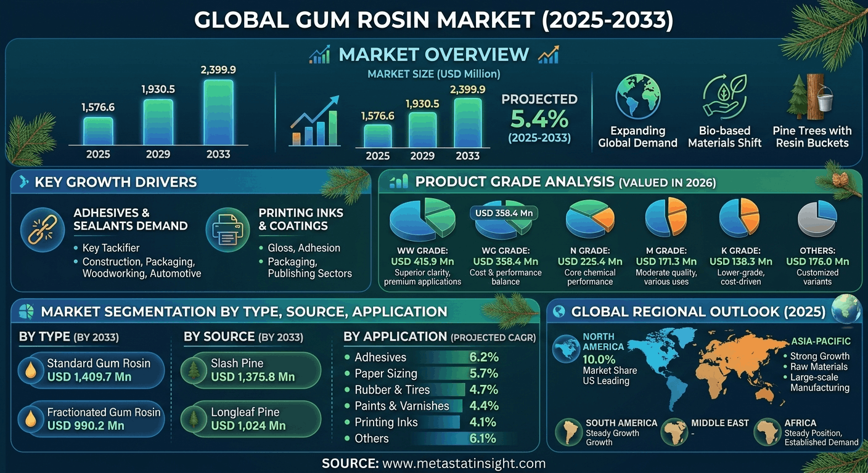The image size is (868, 473).
Task: Click the South America continent icon
Action: pos(569,432)
